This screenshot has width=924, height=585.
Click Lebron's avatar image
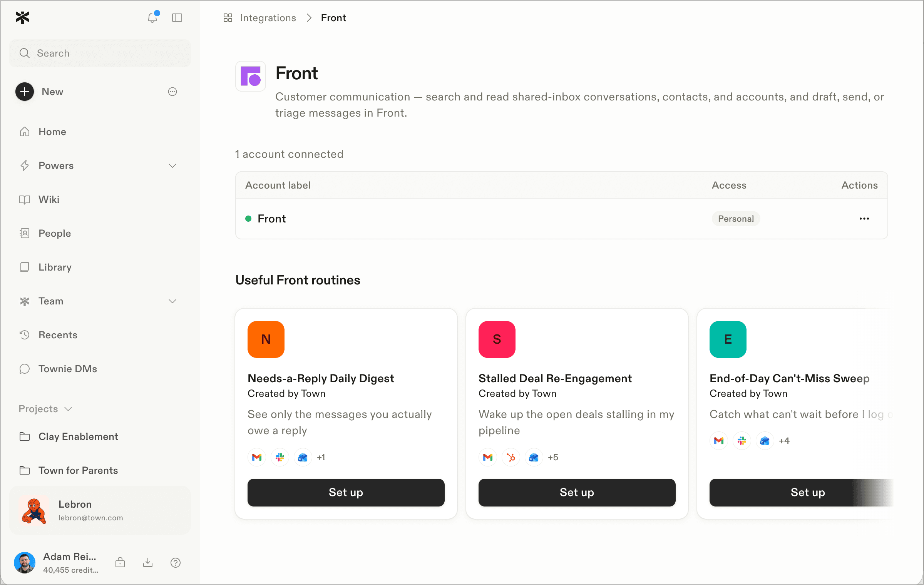pos(34,510)
